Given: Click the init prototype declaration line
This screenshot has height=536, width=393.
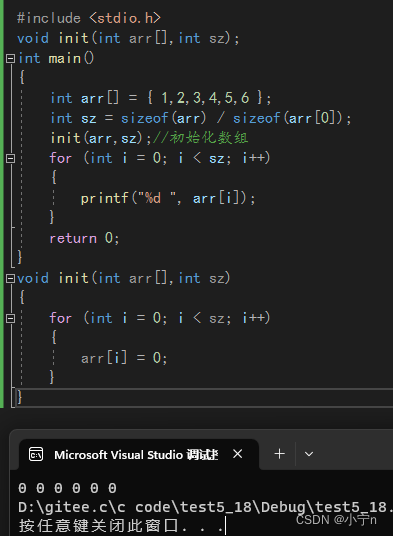Looking at the screenshot, I should coord(128,38).
